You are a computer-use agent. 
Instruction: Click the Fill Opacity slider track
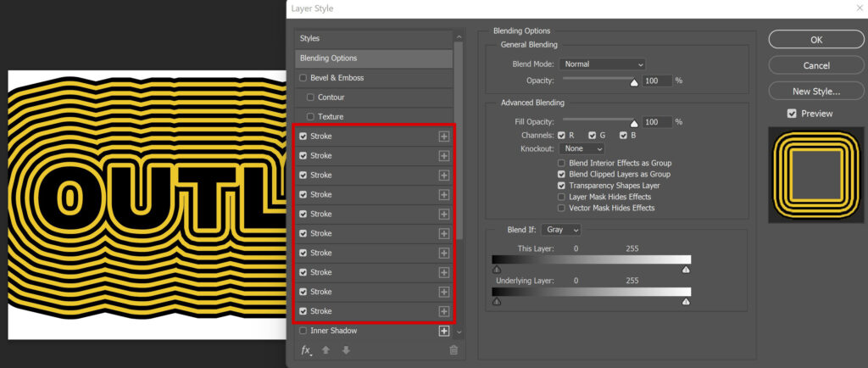(599, 119)
